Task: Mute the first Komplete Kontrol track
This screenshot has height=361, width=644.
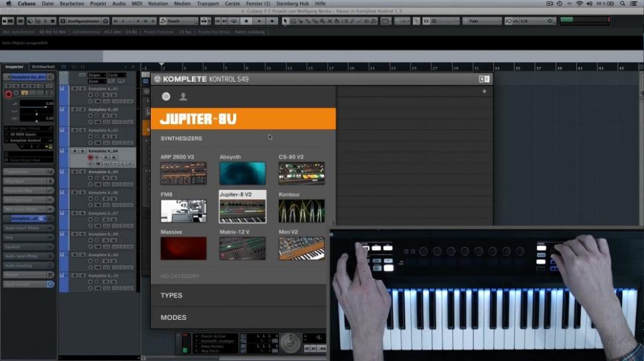Action: [x=75, y=88]
